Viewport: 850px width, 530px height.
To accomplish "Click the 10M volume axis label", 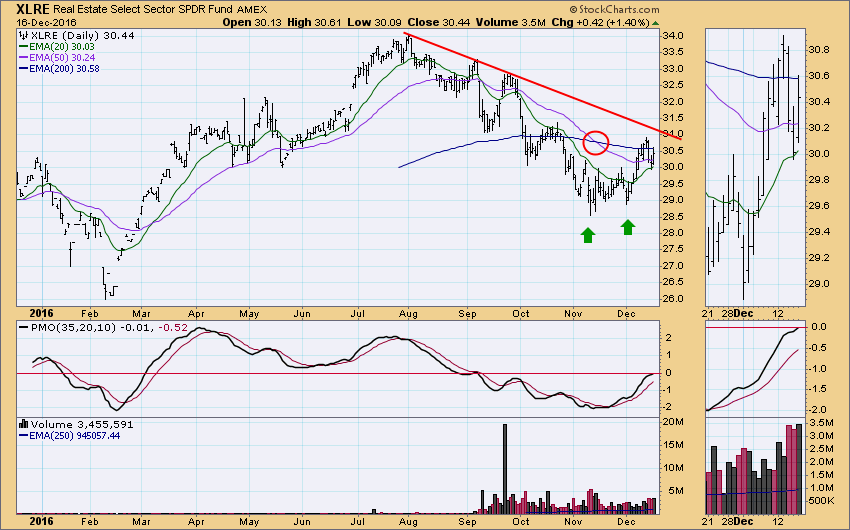I will tap(674, 468).
